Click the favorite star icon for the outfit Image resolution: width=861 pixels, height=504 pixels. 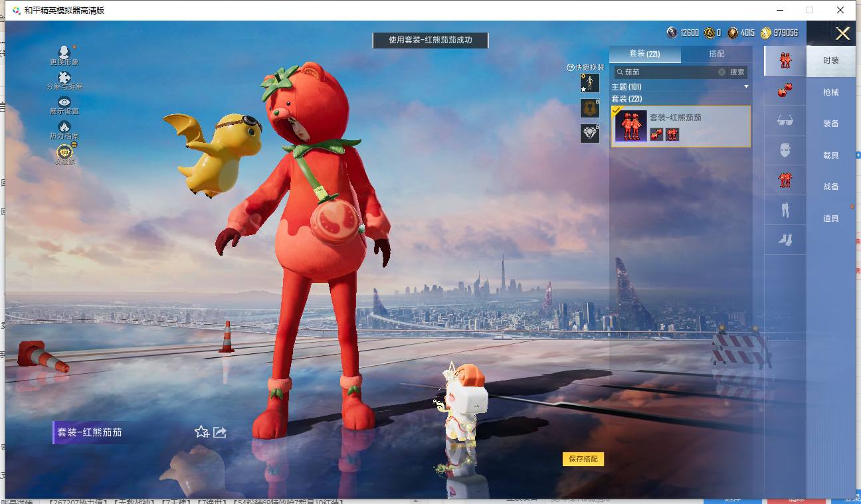201,432
